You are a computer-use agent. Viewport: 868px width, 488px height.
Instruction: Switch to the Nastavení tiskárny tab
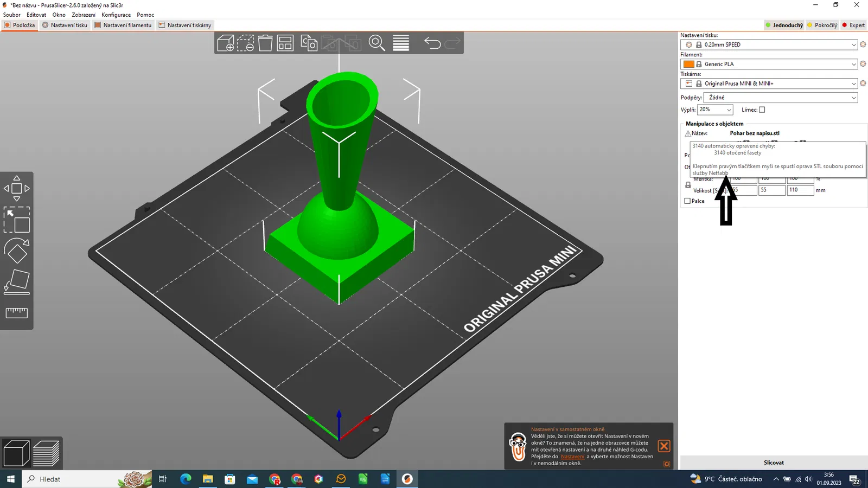(x=185, y=25)
